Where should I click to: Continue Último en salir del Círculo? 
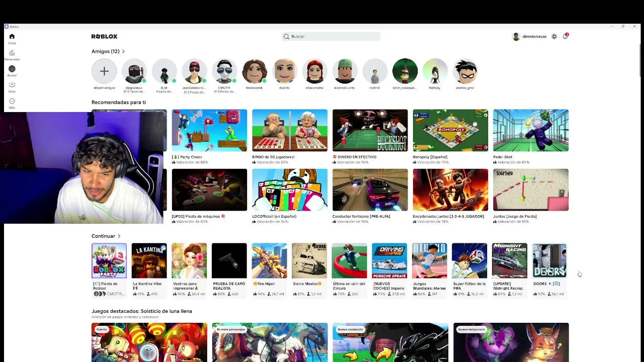[349, 260]
